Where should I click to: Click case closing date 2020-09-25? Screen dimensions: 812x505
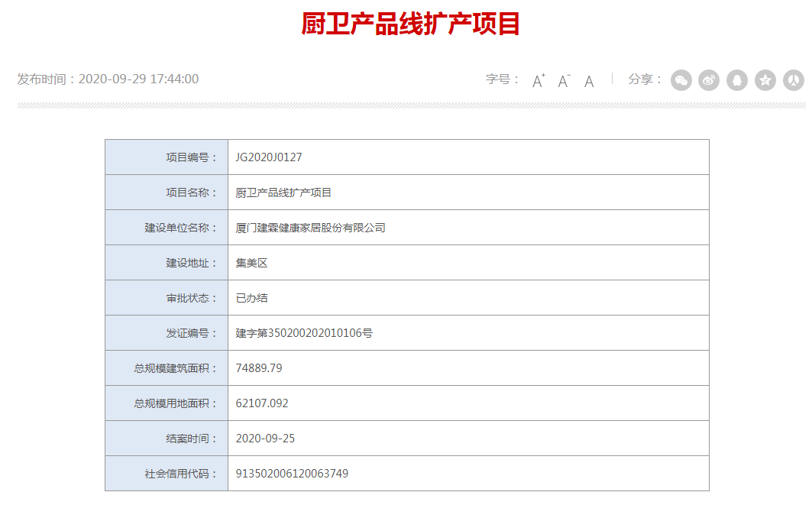(x=265, y=439)
